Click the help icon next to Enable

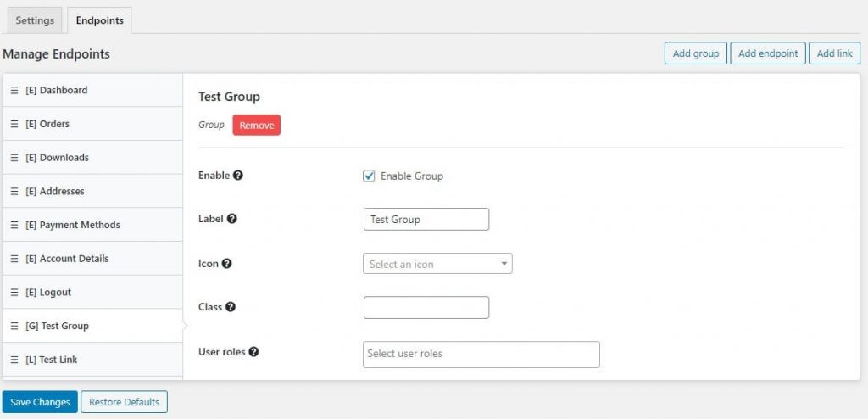coord(238,176)
